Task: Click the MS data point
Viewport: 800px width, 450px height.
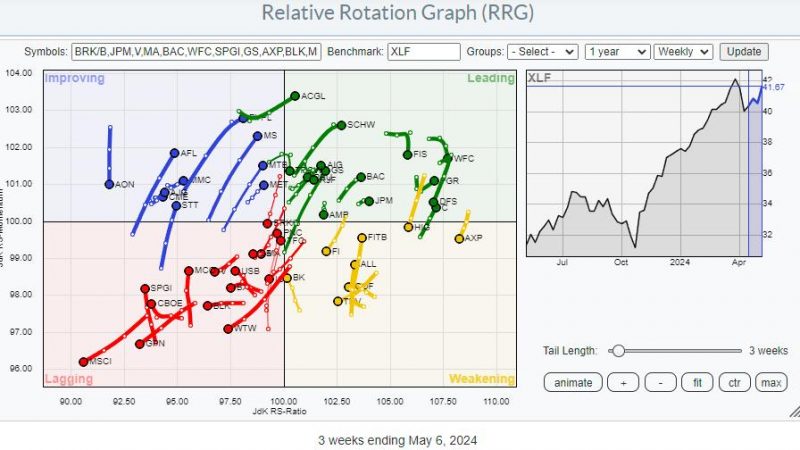Action: [x=258, y=136]
